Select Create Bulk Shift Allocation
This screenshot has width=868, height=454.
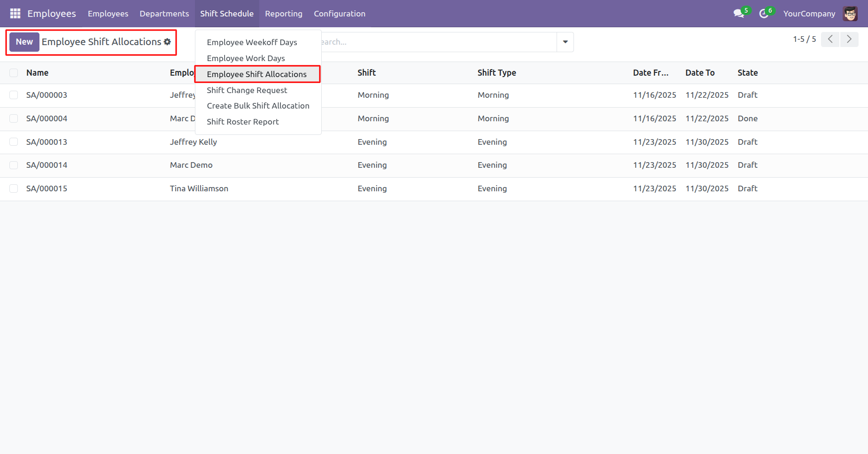click(258, 106)
